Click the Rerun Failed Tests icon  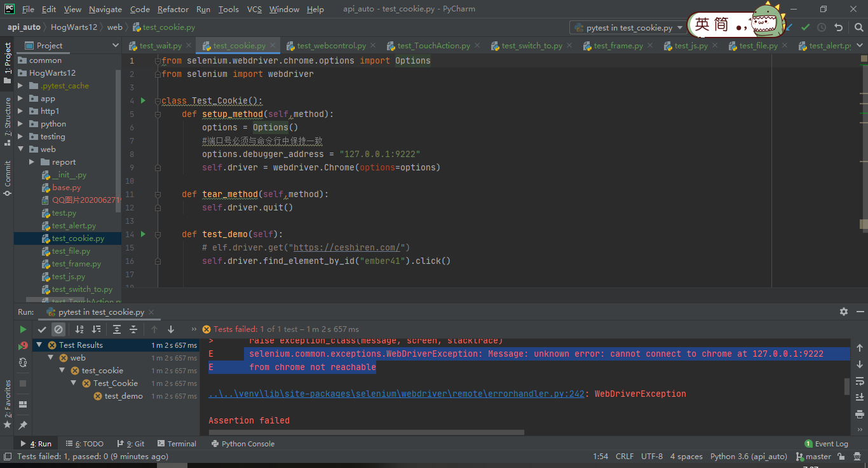pyautogui.click(x=23, y=346)
